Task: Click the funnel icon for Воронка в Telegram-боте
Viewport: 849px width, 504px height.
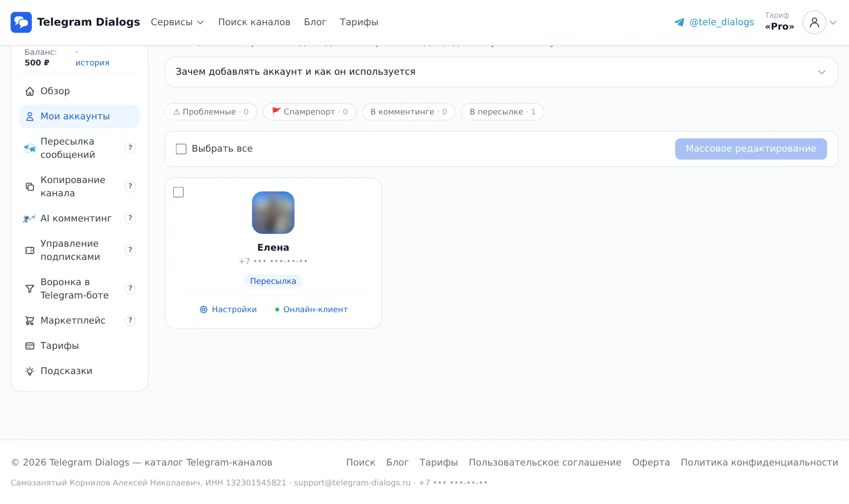Action: tap(30, 289)
